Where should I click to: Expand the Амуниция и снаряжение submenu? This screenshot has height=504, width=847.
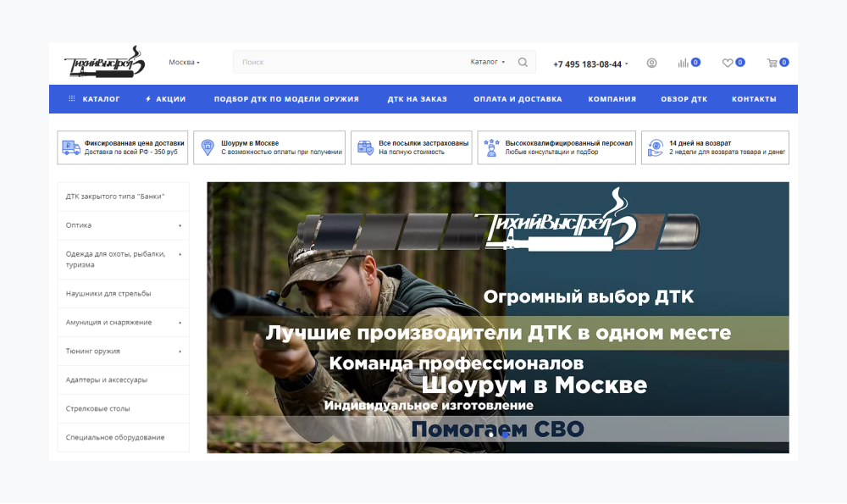(179, 322)
